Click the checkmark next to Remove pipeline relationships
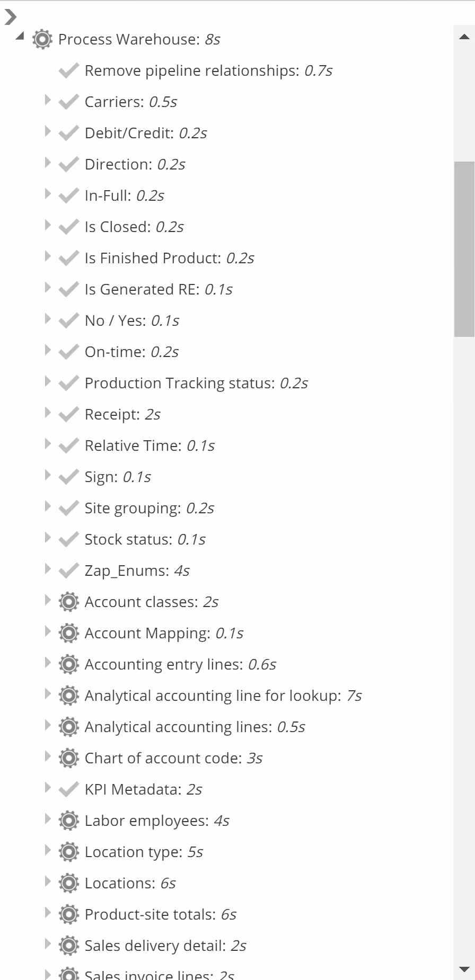 tap(68, 70)
